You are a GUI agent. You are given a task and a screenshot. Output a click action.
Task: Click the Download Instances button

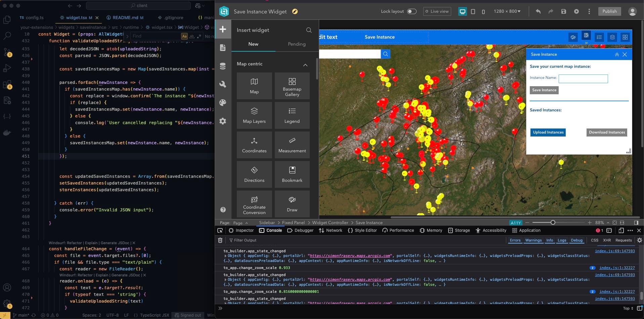pyautogui.click(x=607, y=132)
